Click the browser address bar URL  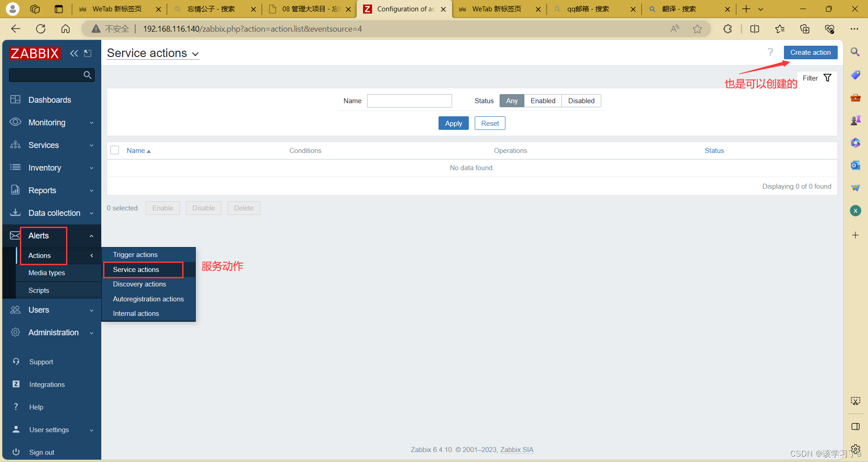click(252, 29)
